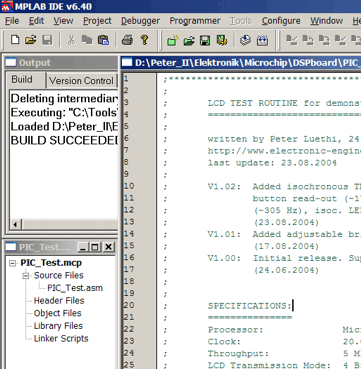Close the PIC_Test project window
The image size is (361, 369).
pos(108,247)
